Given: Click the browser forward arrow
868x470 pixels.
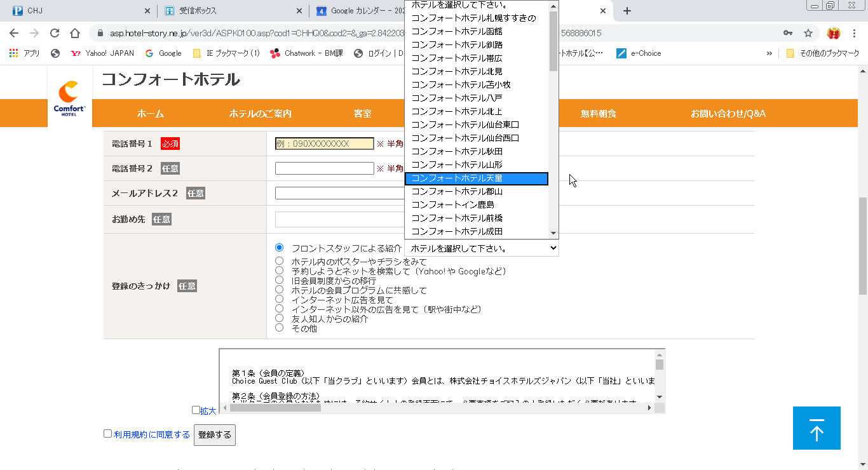Looking at the screenshot, I should click(x=34, y=33).
